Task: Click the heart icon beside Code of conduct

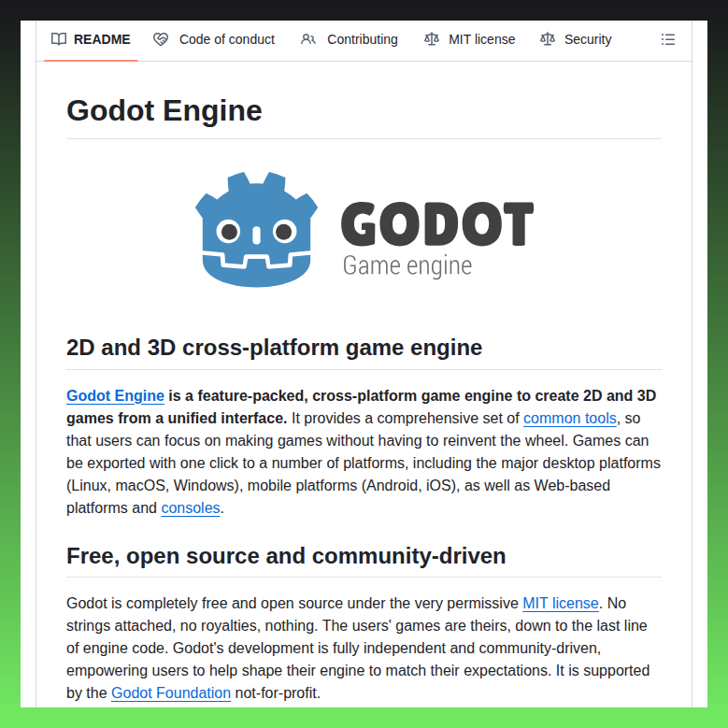Action: [x=161, y=39]
